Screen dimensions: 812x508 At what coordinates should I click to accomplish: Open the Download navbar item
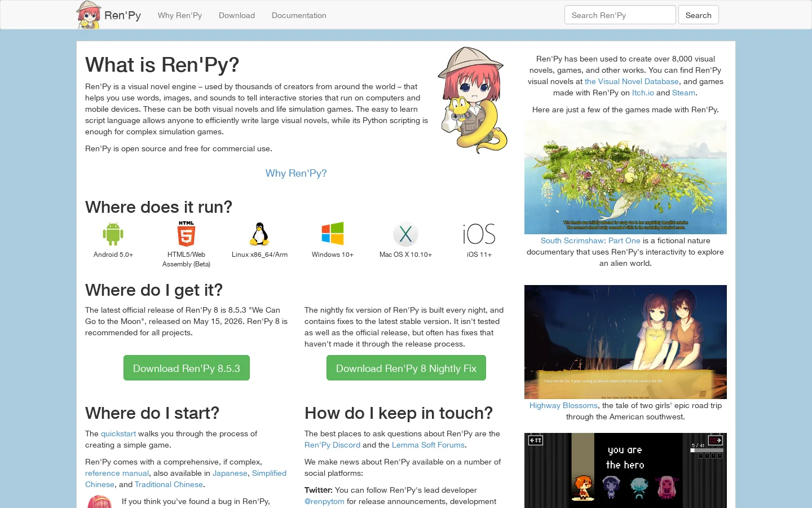237,15
